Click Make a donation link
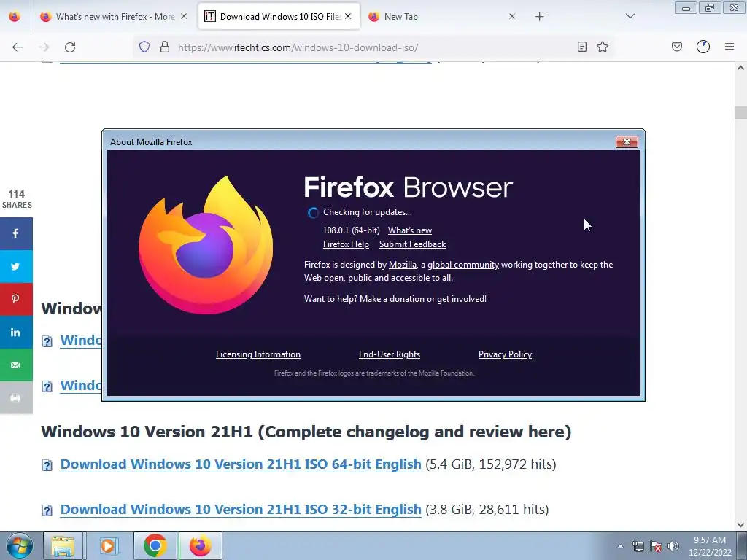Screen dimensions: 747x560 pos(392,299)
